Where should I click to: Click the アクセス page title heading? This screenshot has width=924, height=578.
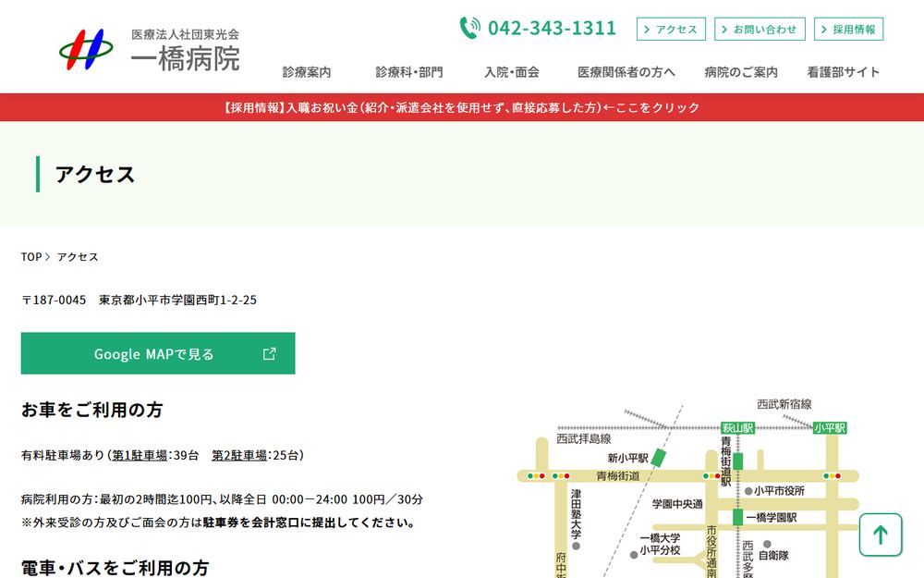[x=95, y=174]
